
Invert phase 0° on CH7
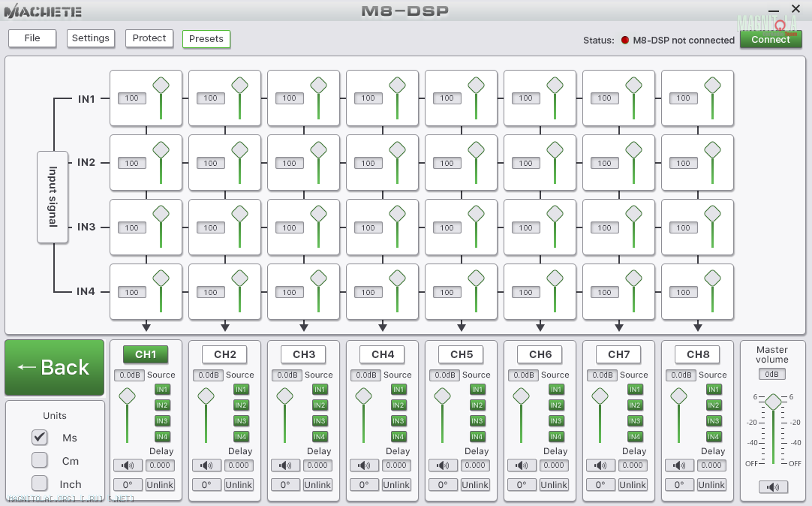coord(600,485)
